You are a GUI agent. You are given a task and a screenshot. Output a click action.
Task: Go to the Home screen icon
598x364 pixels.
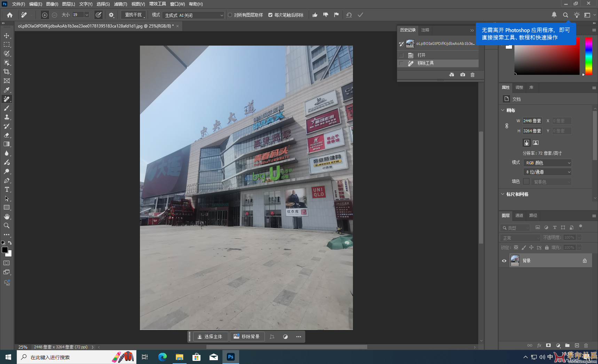point(10,15)
